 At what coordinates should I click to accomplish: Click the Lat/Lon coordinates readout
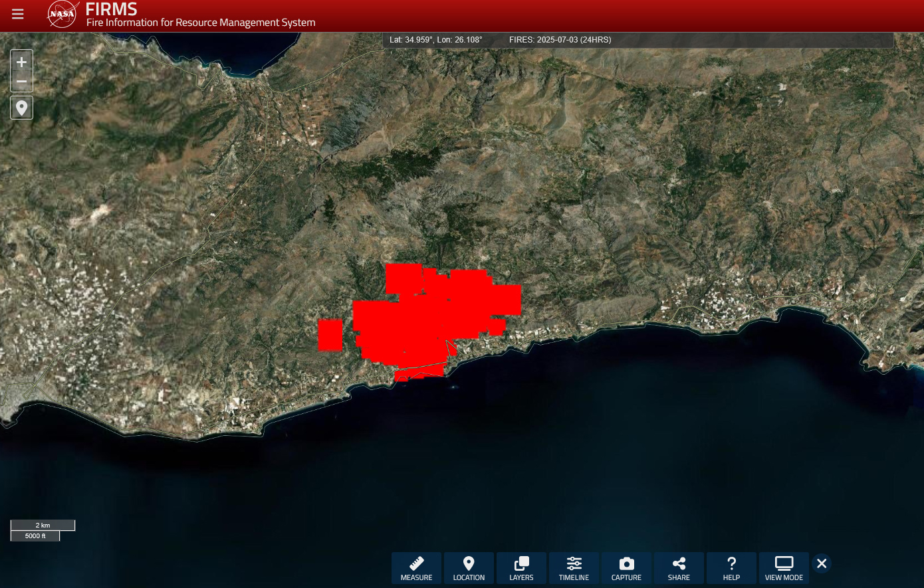point(435,40)
